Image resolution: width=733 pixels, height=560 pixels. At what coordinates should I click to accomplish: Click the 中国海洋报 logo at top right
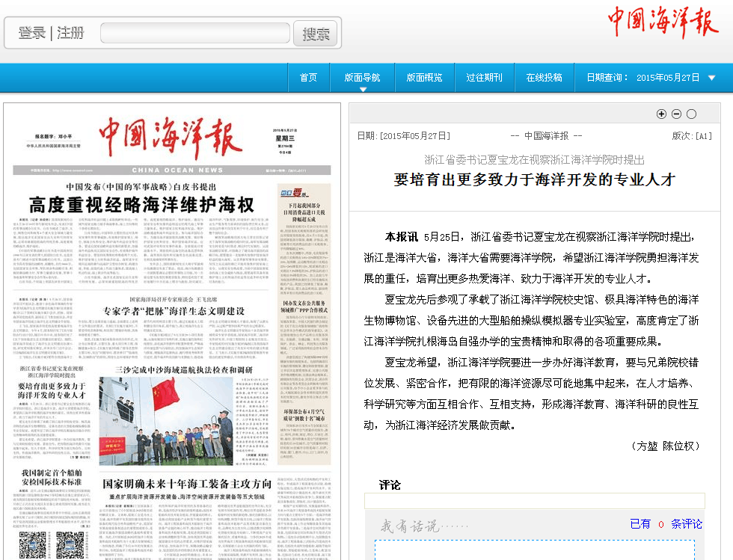[663, 22]
